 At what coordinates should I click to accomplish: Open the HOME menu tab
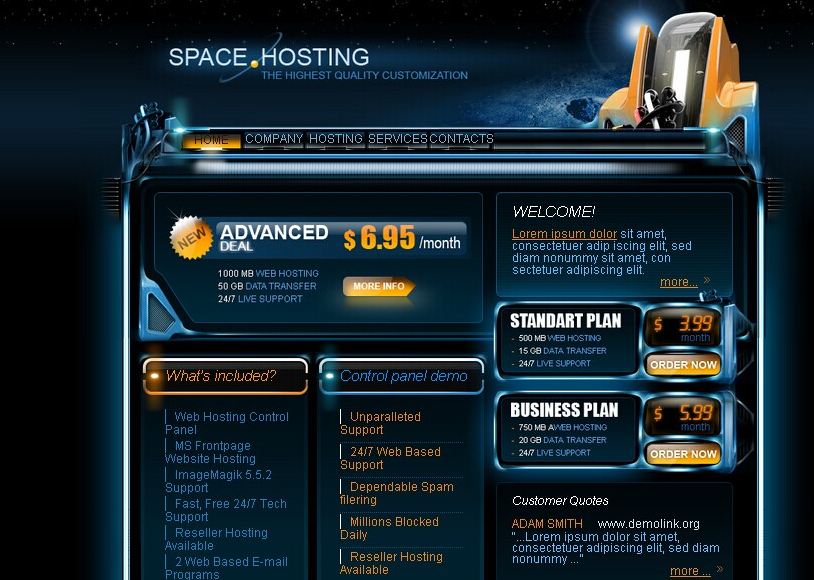point(211,140)
